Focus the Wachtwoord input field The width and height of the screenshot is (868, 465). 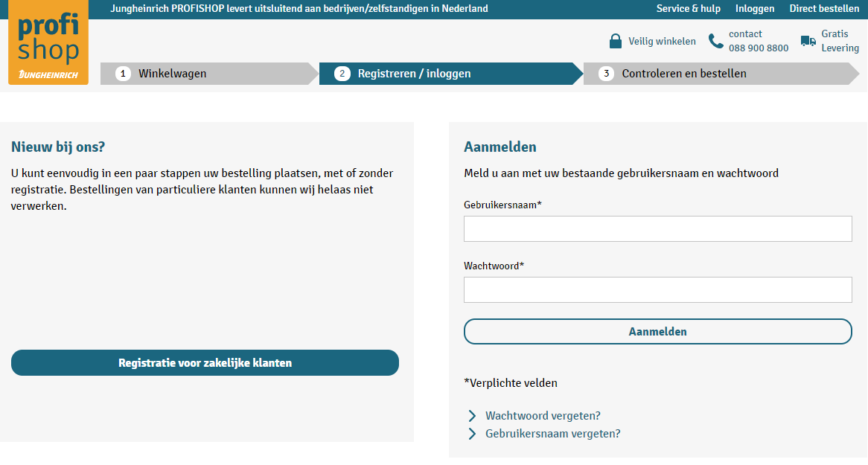point(657,289)
